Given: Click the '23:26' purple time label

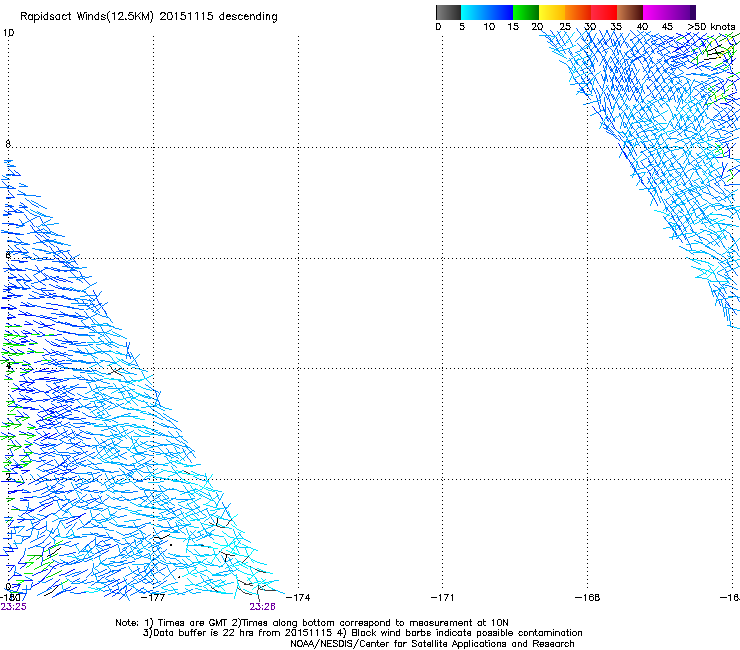Looking at the screenshot, I should (262, 607).
